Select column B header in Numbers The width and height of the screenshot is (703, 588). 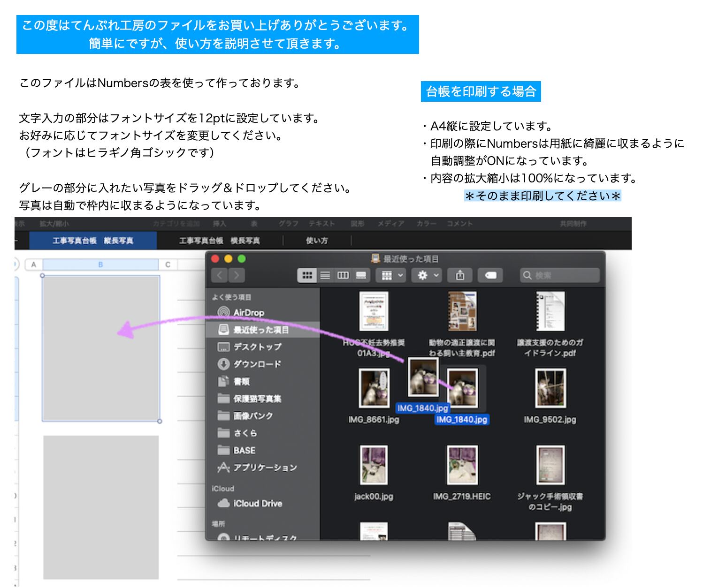pyautogui.click(x=100, y=265)
